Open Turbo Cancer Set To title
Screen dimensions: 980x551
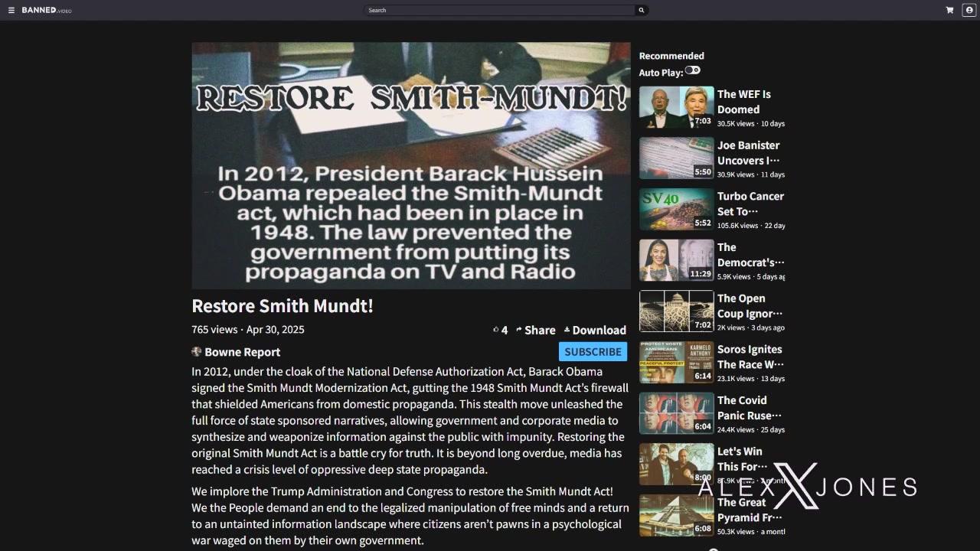tap(750, 204)
